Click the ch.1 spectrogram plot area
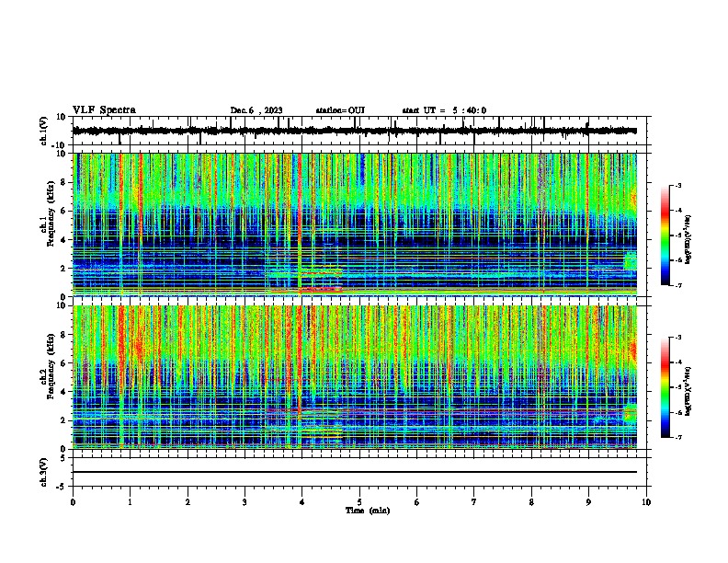The image size is (728, 563). 354,224
